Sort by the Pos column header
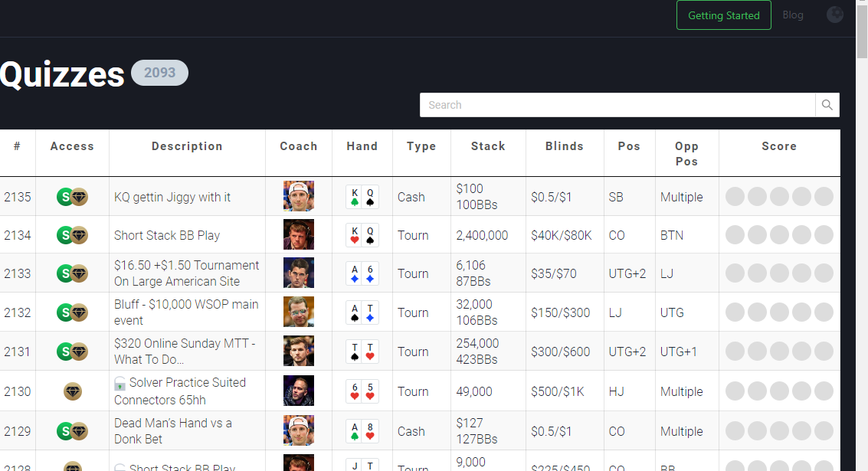The image size is (868, 471). click(629, 146)
